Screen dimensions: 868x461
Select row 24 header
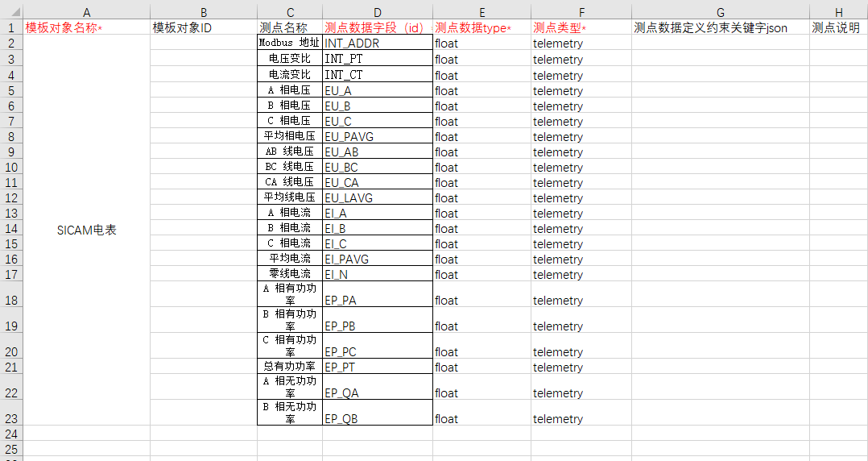pyautogui.click(x=11, y=434)
